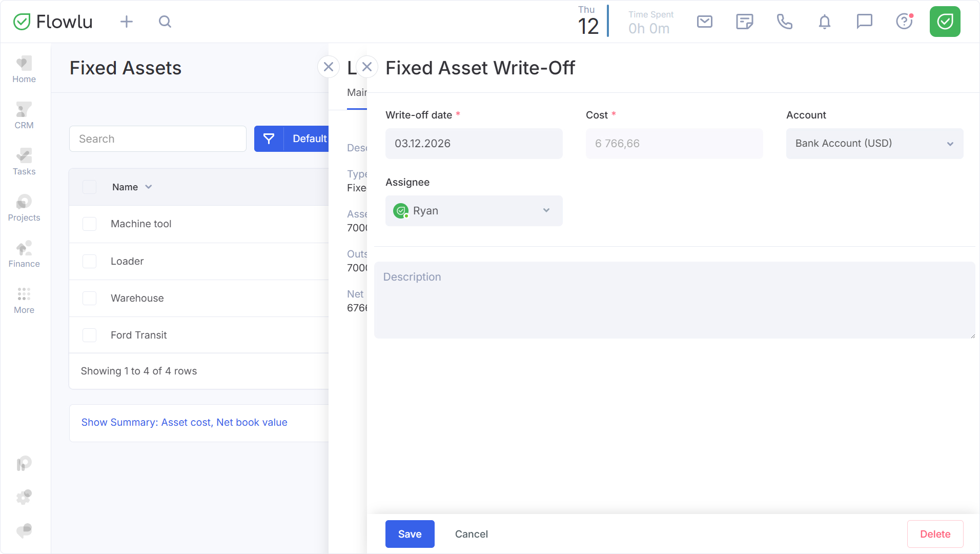Check the Machine tool row checkbox
Image resolution: width=980 pixels, height=554 pixels.
90,224
